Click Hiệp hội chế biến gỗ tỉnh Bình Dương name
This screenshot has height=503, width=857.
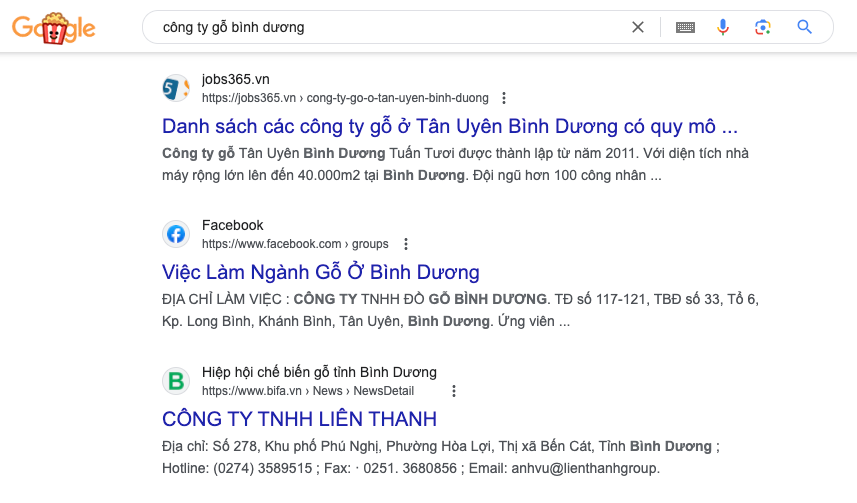319,372
